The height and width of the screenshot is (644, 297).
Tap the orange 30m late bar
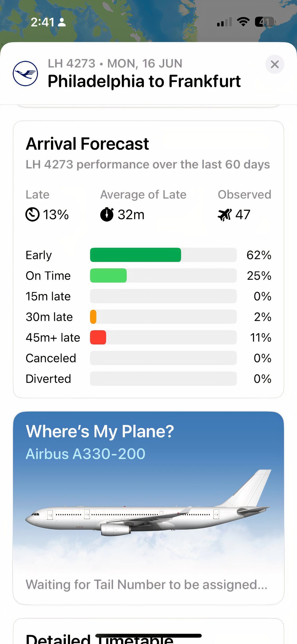[93, 317]
